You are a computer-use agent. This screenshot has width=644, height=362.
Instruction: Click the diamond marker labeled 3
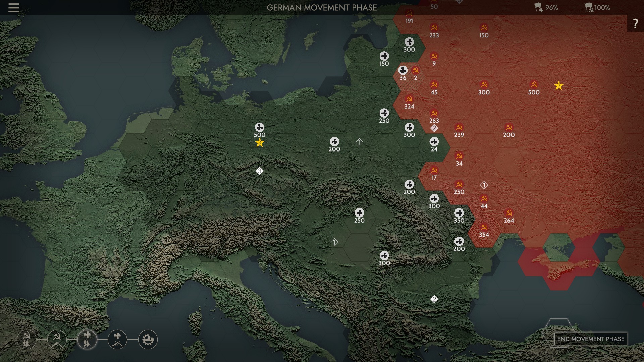point(259,171)
